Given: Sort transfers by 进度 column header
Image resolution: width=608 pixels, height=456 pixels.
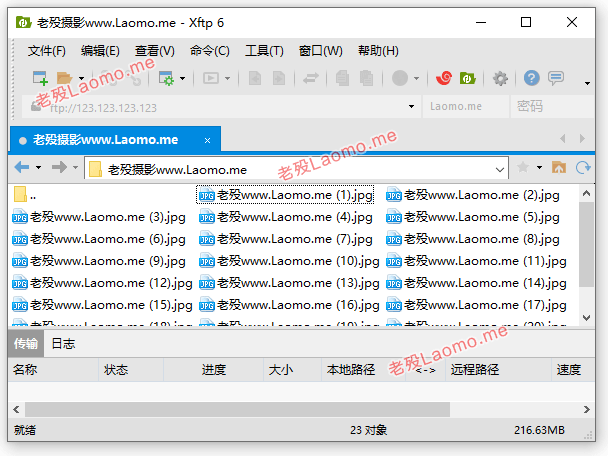Looking at the screenshot, I should [213, 370].
